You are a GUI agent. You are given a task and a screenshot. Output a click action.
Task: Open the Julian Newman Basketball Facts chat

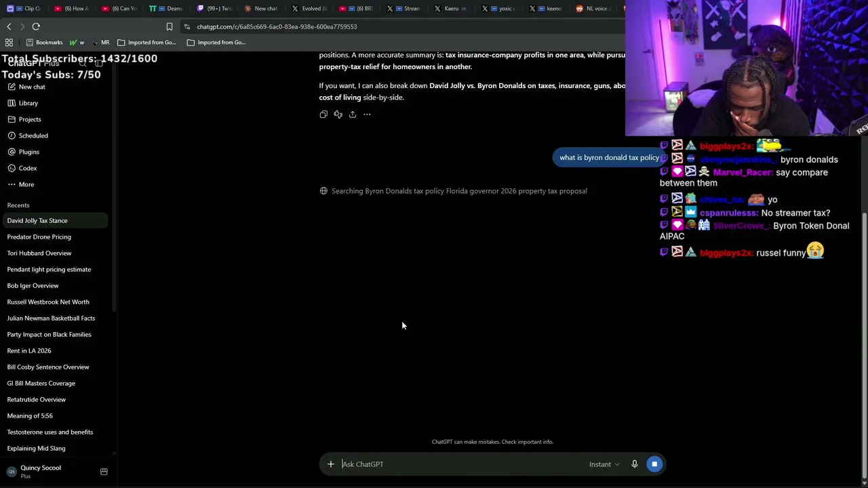click(54, 318)
